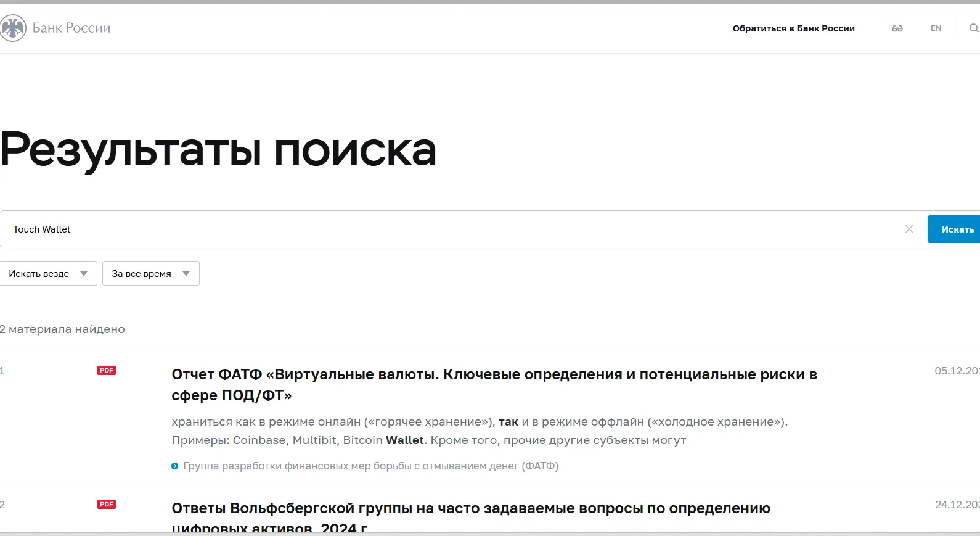
Task: Click PDF badge of FATF report
Action: coord(107,371)
